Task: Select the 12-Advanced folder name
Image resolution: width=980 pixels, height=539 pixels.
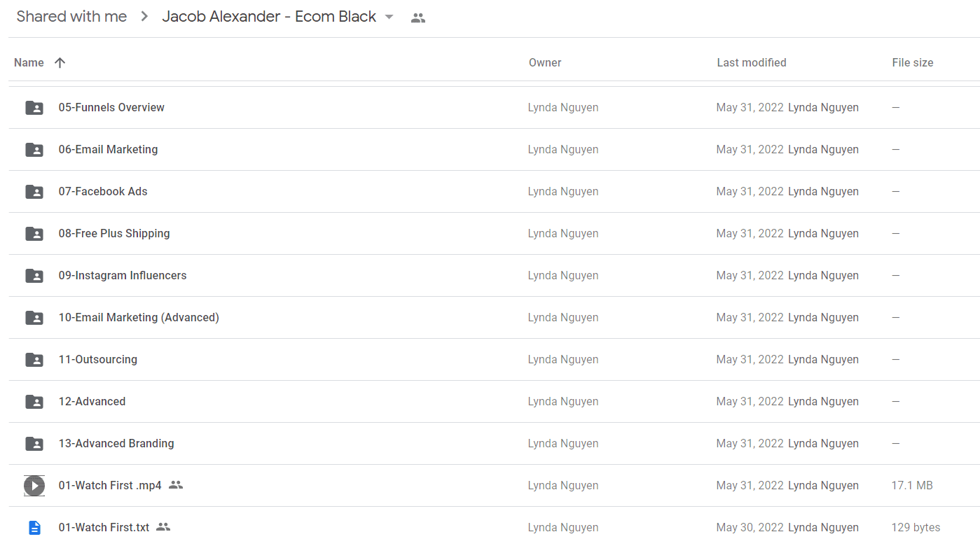Action: (92, 401)
